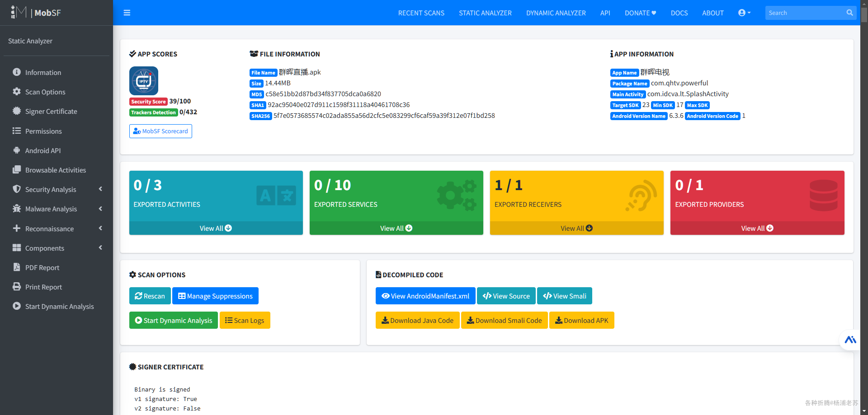Viewport: 868px width, 415px height.
Task: Click Download Smali Code button
Action: 505,320
